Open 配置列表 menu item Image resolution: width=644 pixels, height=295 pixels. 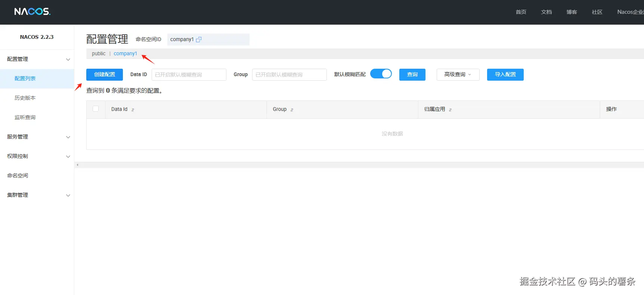pyautogui.click(x=37, y=78)
